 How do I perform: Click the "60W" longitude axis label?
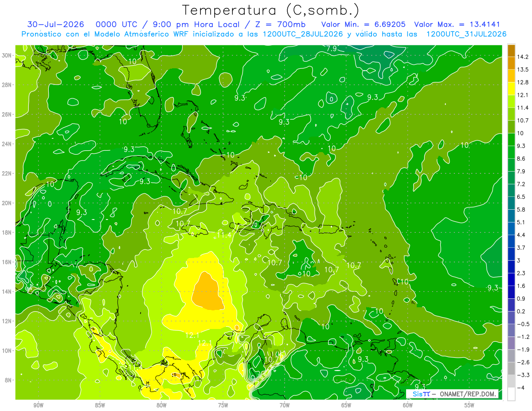tap(408, 406)
